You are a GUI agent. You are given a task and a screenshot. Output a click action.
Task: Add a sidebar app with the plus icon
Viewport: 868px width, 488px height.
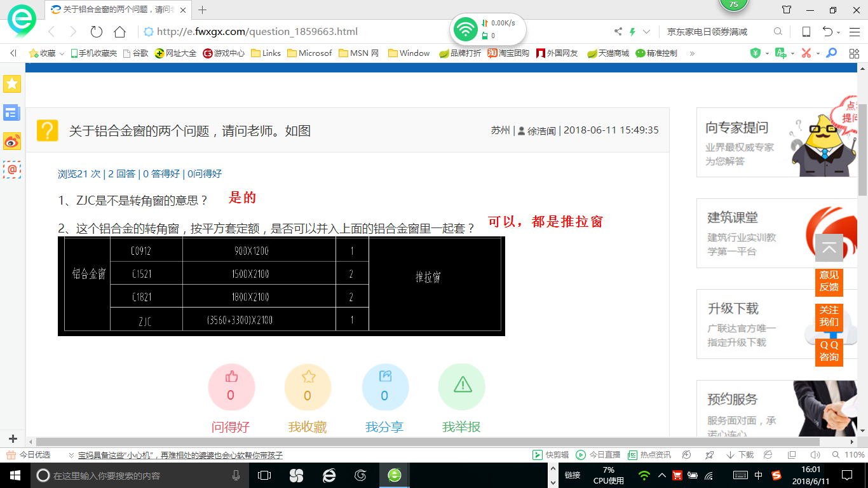pos(13,439)
